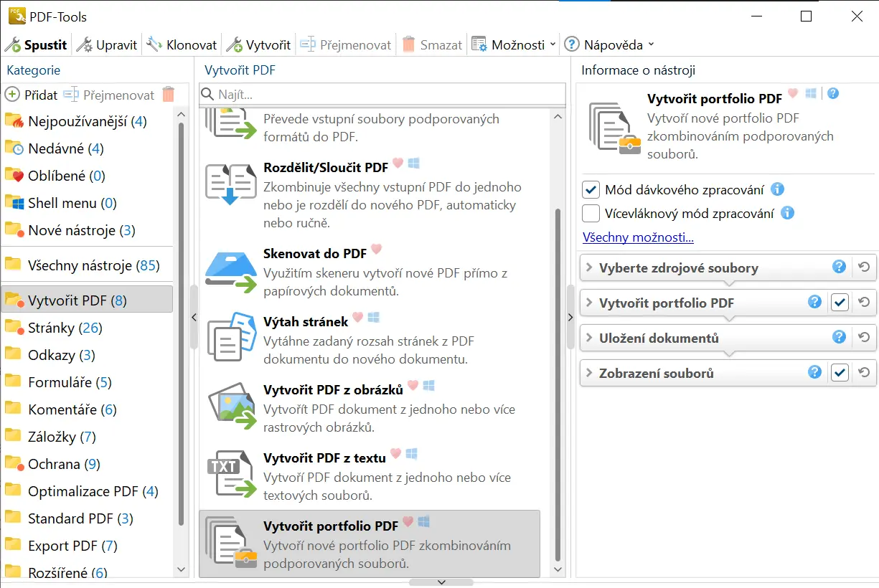Collapse tool info panel with right arrow
The image size is (879, 588).
pos(571,317)
